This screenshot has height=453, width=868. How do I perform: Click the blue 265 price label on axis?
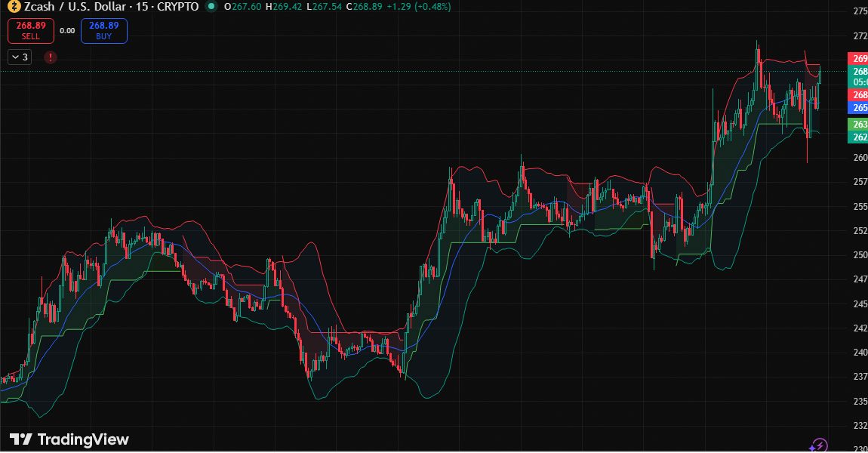click(x=858, y=108)
